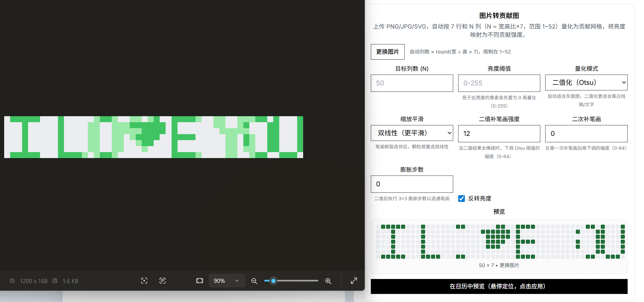Click the fullscreen expand arrows icon
The width and height of the screenshot is (644, 302).
pyautogui.click(x=354, y=281)
